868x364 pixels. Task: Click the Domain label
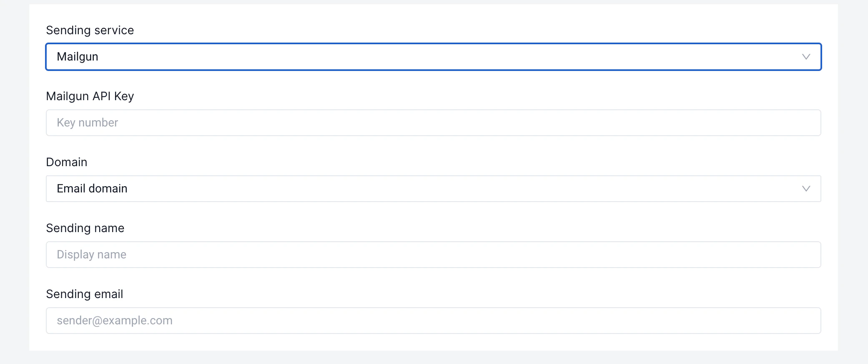(67, 162)
